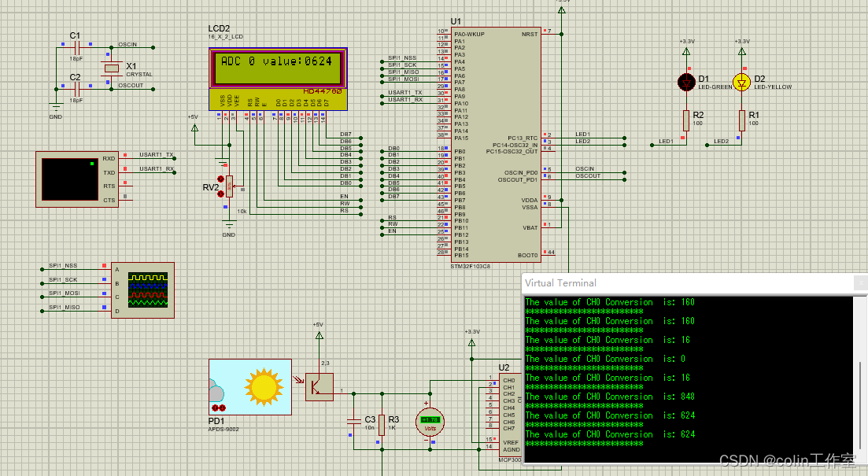Select the HD44780 LCD2 display
This screenshot has height=476, width=868.
click(x=277, y=67)
